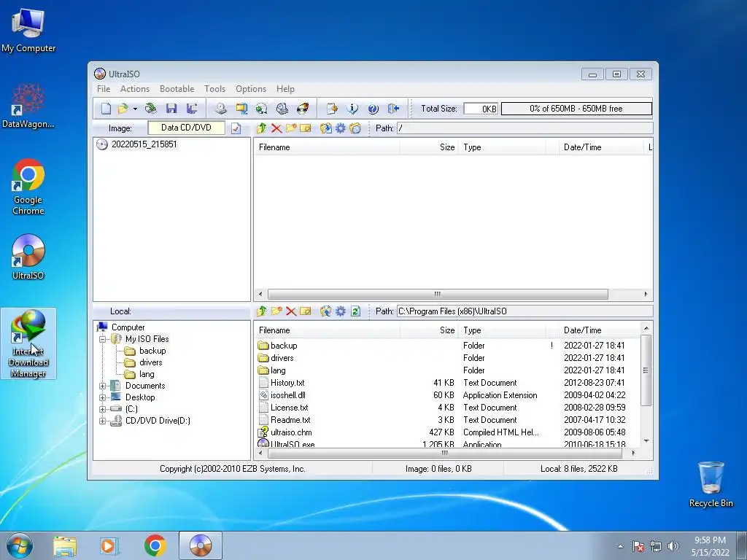The height and width of the screenshot is (560, 747).
Task: Click New Folder in Image toolbar
Action: pyautogui.click(x=291, y=128)
